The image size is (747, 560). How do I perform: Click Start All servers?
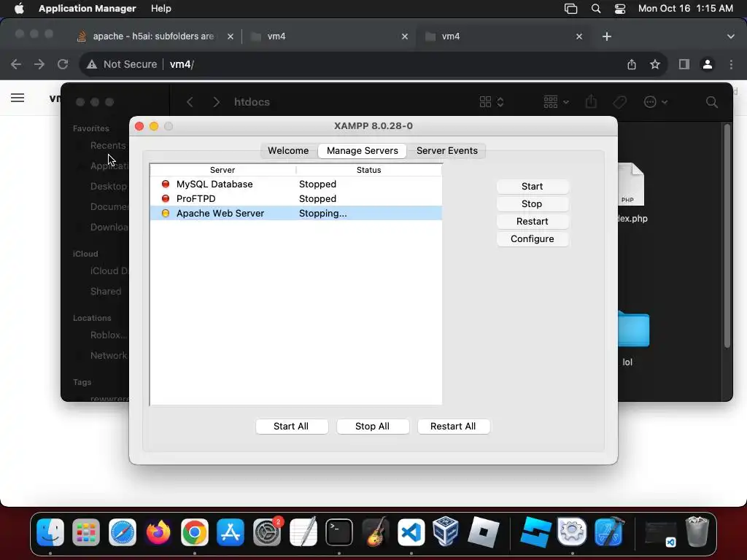[x=291, y=426]
